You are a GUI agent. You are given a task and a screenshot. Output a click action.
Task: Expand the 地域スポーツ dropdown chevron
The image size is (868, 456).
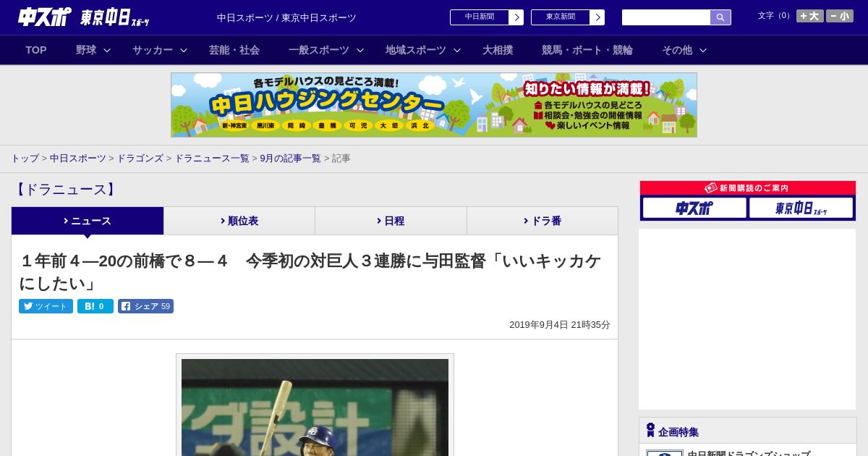pos(457,50)
